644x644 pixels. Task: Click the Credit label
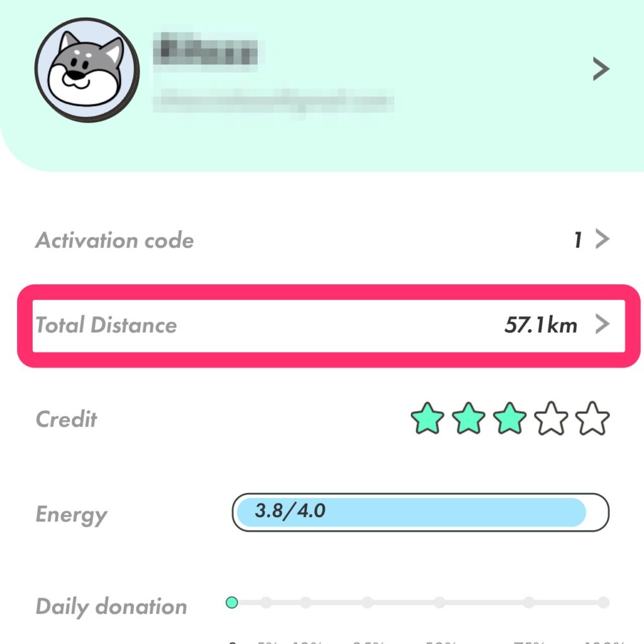67,419
